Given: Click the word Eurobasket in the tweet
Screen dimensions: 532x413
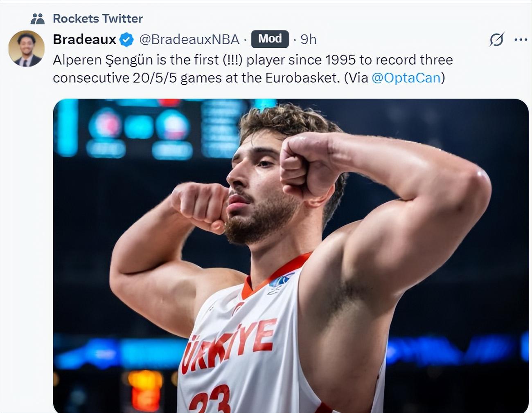Looking at the screenshot, I should click(x=302, y=78).
